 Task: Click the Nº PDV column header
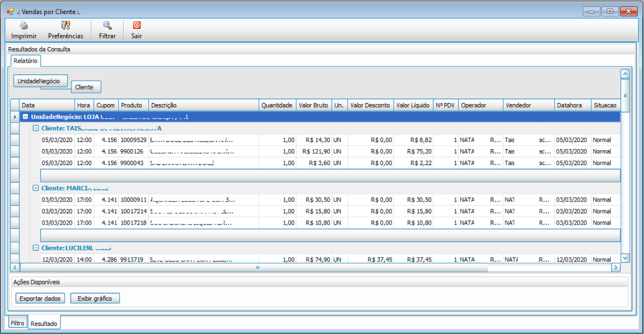pos(446,105)
